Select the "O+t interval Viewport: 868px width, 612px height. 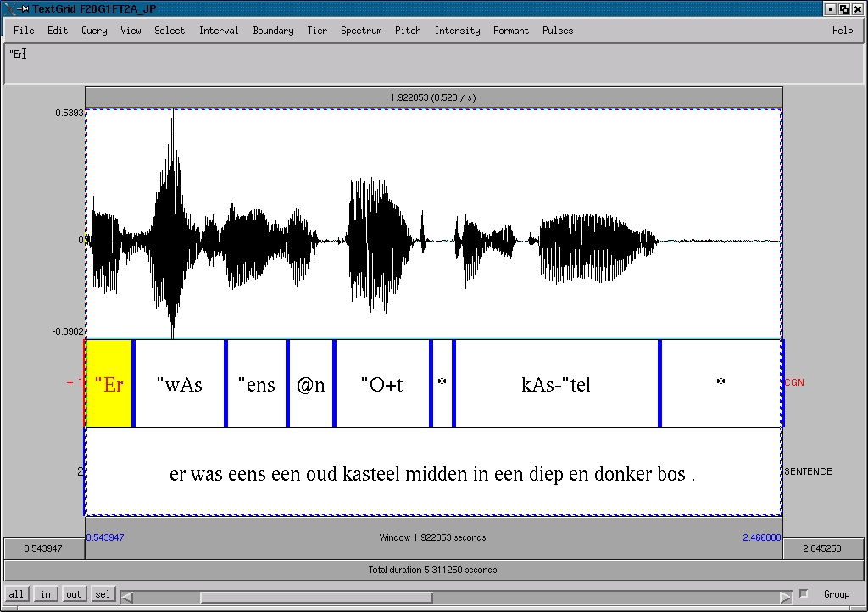coord(382,384)
